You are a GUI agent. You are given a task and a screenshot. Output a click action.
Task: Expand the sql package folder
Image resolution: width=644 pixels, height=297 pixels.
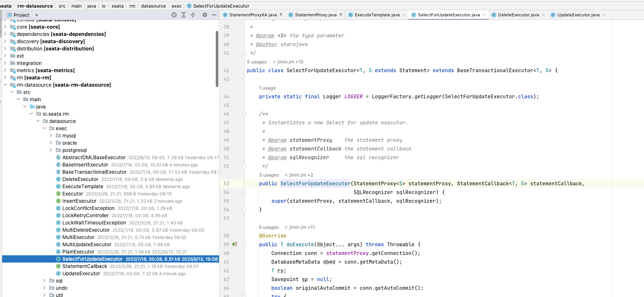coord(44,281)
